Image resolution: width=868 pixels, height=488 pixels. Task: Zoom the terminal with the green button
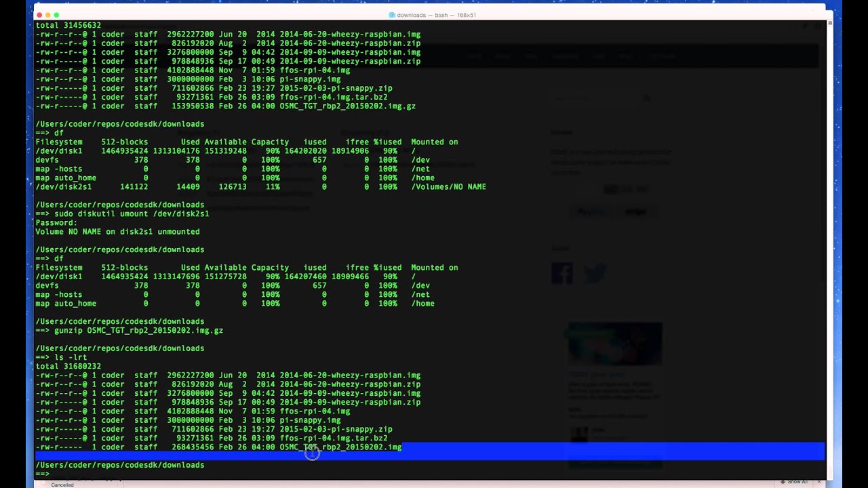(x=56, y=15)
